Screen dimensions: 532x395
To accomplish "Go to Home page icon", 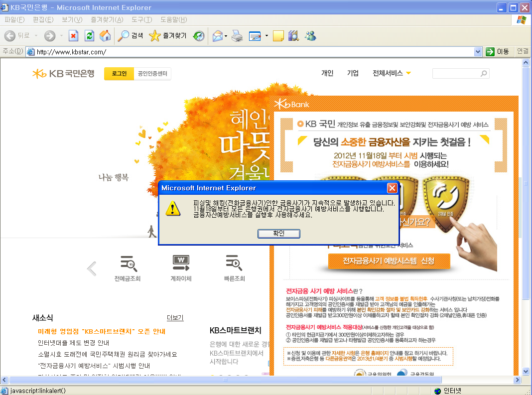I will coord(105,36).
